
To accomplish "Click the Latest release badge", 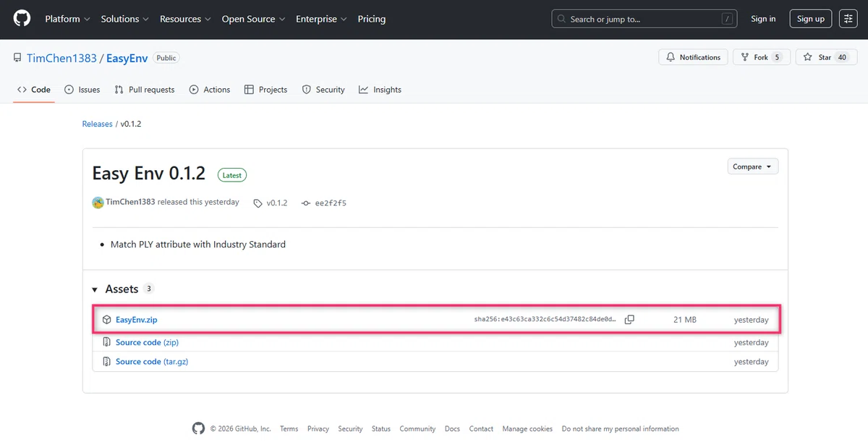I will pyautogui.click(x=232, y=175).
